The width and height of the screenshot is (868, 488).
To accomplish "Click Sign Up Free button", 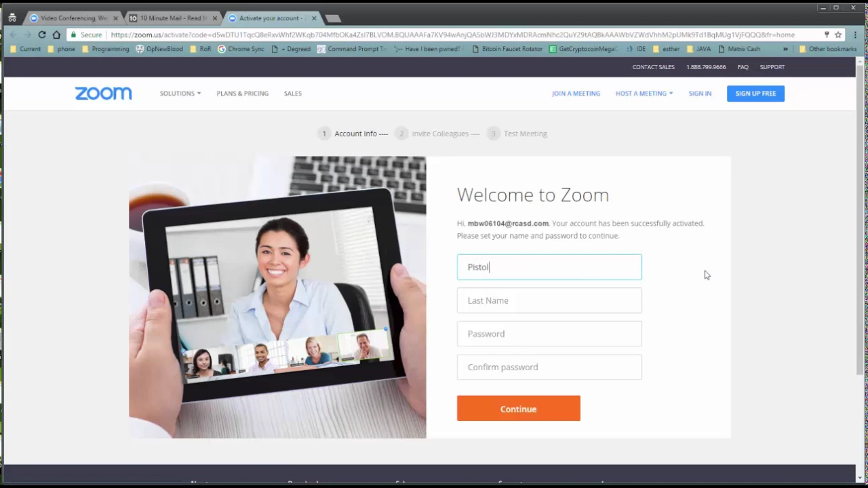I will [755, 94].
